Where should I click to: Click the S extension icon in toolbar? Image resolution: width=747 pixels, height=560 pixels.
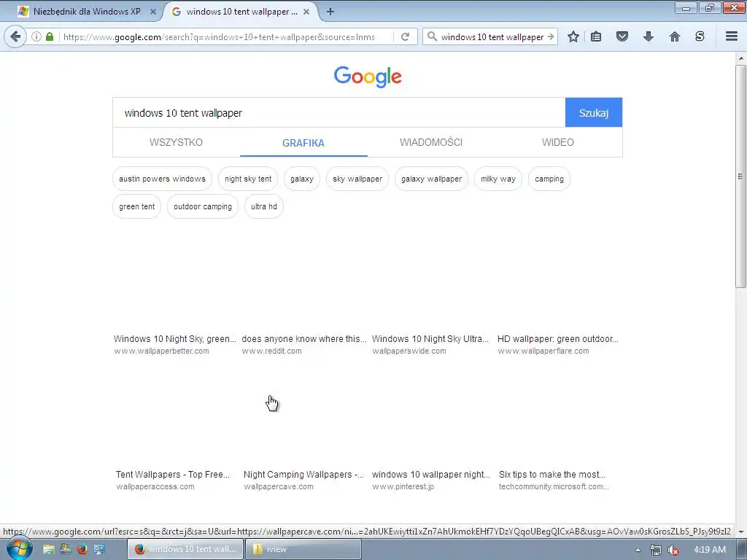point(700,36)
